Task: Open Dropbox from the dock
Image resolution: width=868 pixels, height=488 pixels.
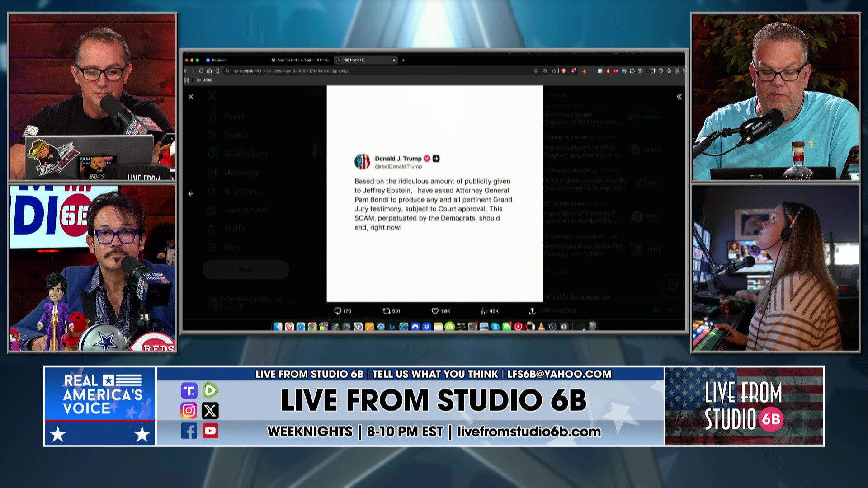Action: [427, 326]
